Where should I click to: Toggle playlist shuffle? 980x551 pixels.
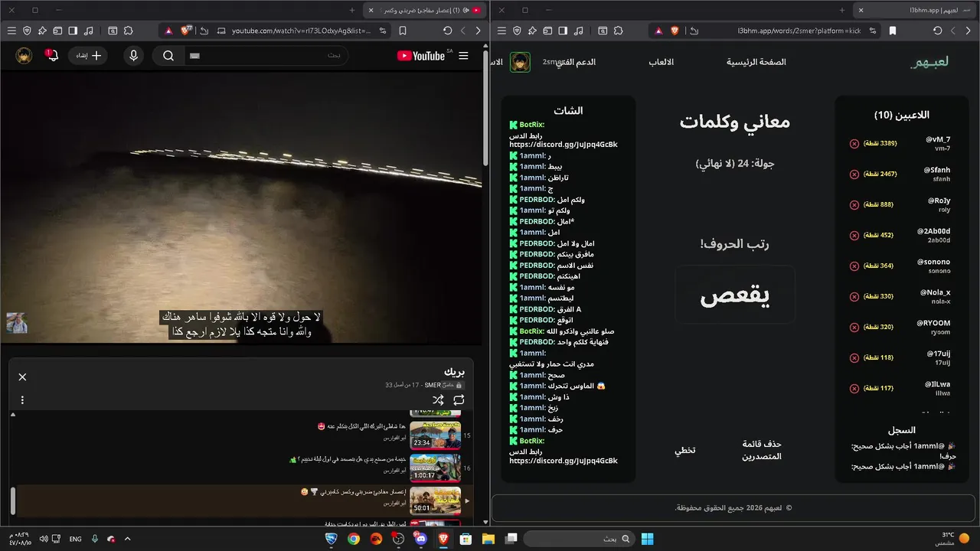pos(438,399)
